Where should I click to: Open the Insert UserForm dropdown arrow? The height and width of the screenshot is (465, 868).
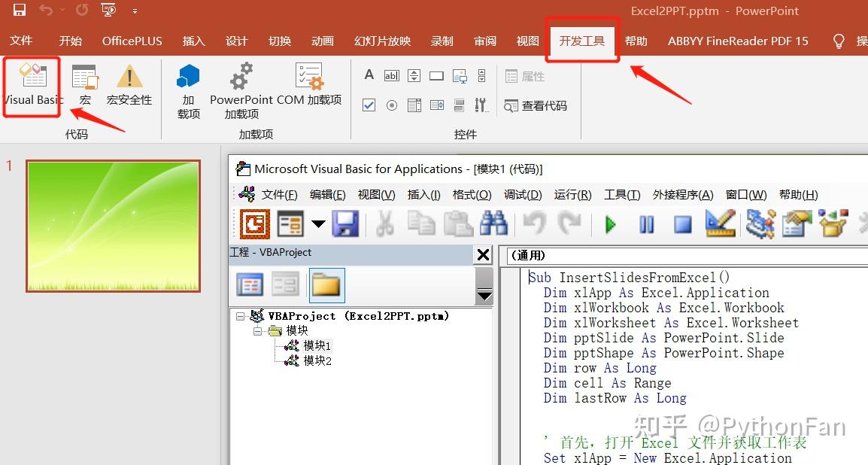point(317,223)
